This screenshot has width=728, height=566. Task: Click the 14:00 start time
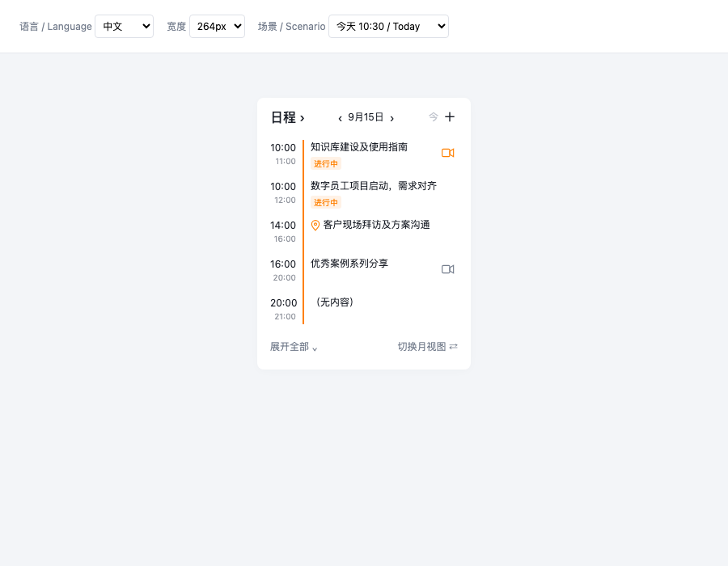(283, 226)
